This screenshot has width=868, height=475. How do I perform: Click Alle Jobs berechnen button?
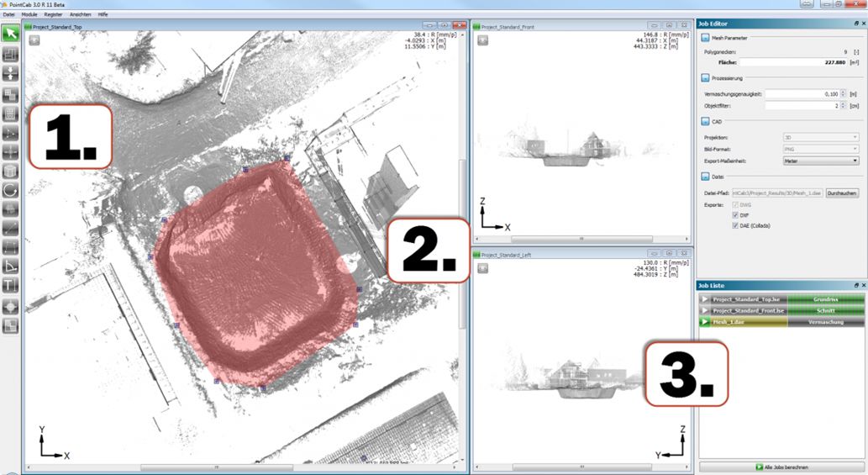(x=781, y=467)
